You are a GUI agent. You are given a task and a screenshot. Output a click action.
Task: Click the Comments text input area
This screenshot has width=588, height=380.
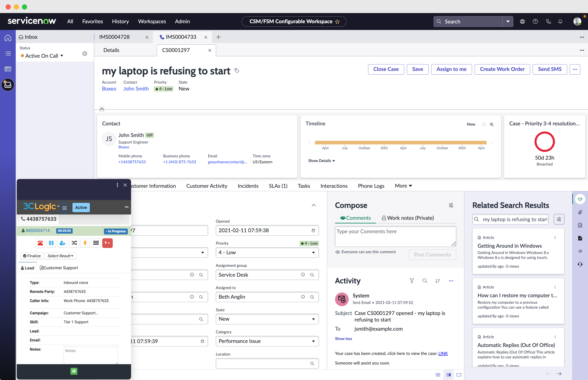395,236
